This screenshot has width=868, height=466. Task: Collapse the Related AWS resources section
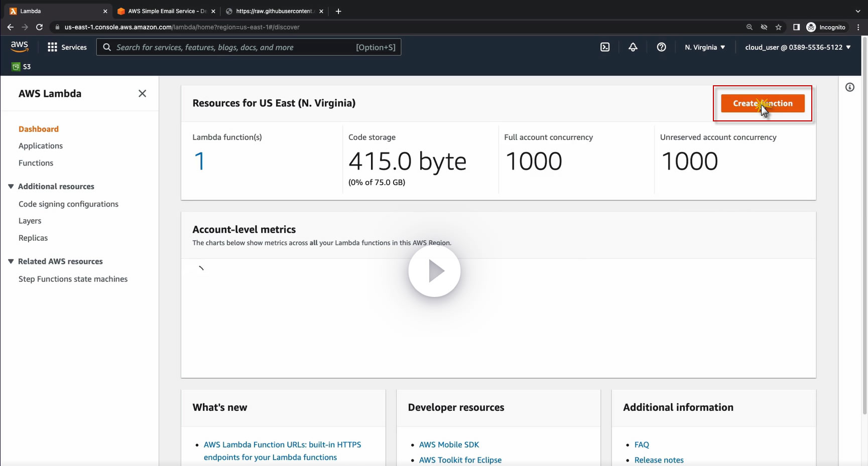pyautogui.click(x=11, y=261)
